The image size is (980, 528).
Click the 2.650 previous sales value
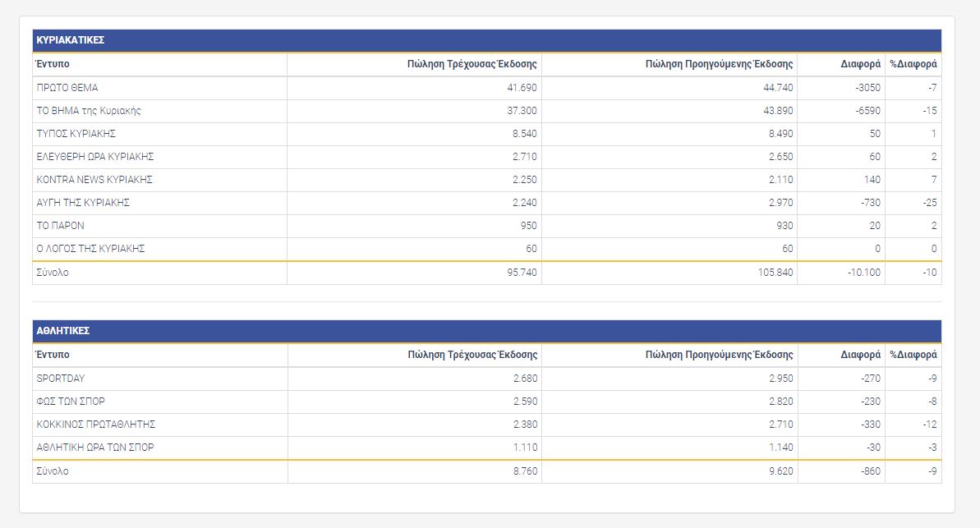click(x=781, y=157)
